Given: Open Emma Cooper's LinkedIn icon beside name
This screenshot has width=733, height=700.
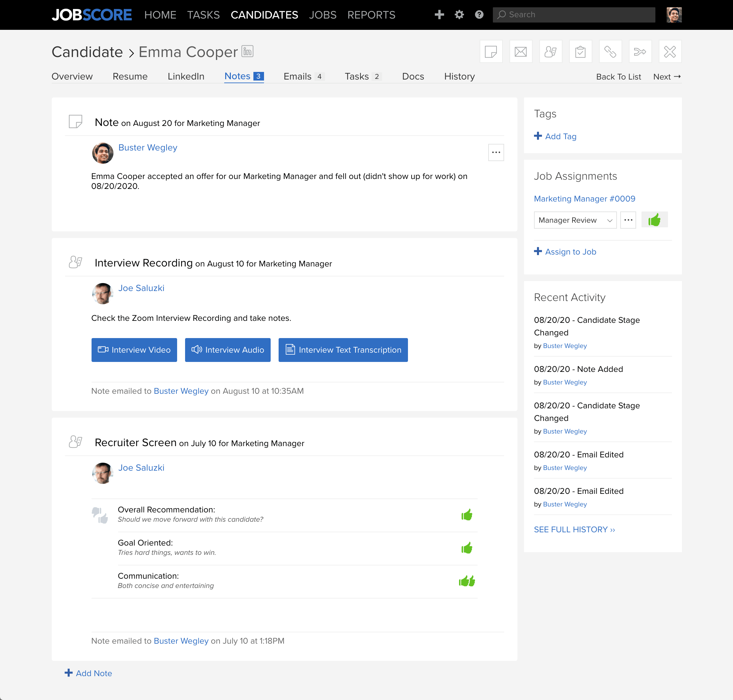Looking at the screenshot, I should click(247, 51).
